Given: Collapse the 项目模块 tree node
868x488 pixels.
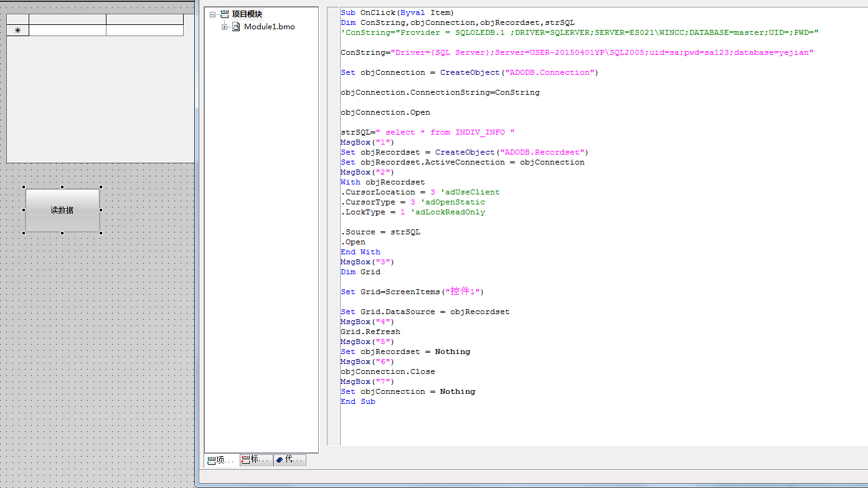Looking at the screenshot, I should [x=214, y=14].
